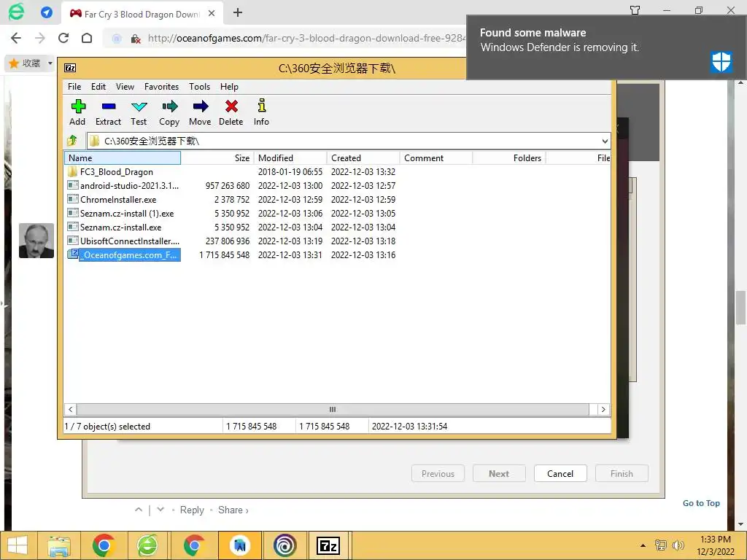Click the red Delete icon
The width and height of the screenshot is (747, 560).
pyautogui.click(x=231, y=112)
